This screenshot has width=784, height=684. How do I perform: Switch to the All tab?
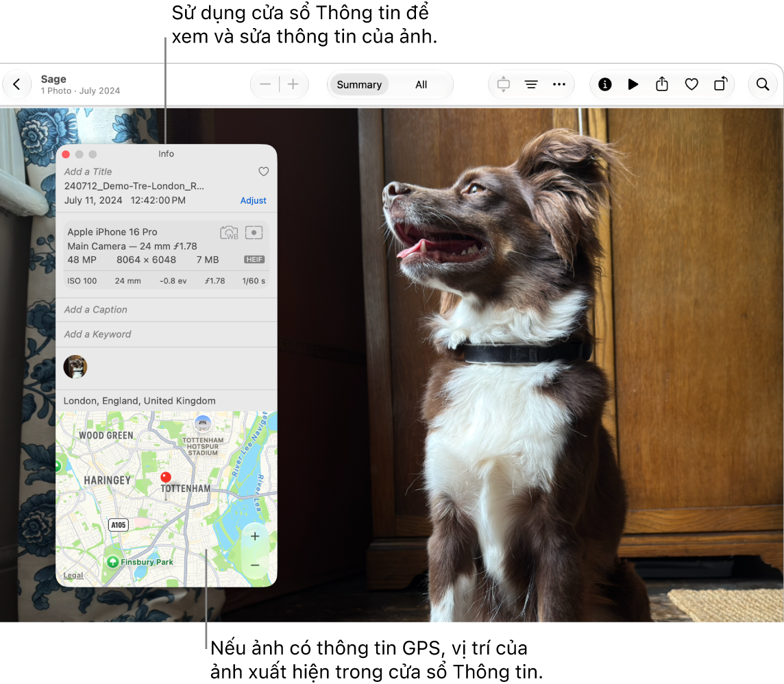click(x=421, y=84)
